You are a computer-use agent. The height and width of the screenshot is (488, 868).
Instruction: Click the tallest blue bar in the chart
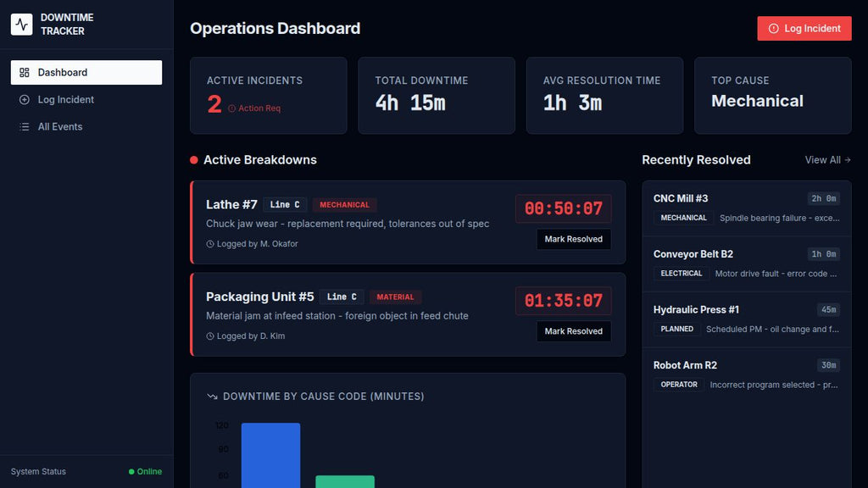point(270,453)
